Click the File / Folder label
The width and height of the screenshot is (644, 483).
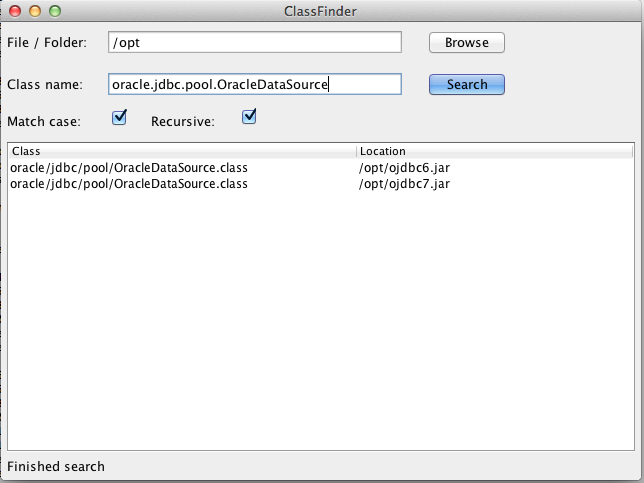pyautogui.click(x=47, y=43)
